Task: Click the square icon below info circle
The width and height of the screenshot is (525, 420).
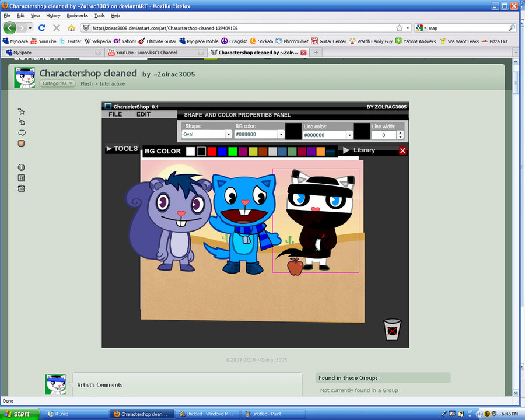Action: click(x=21, y=178)
